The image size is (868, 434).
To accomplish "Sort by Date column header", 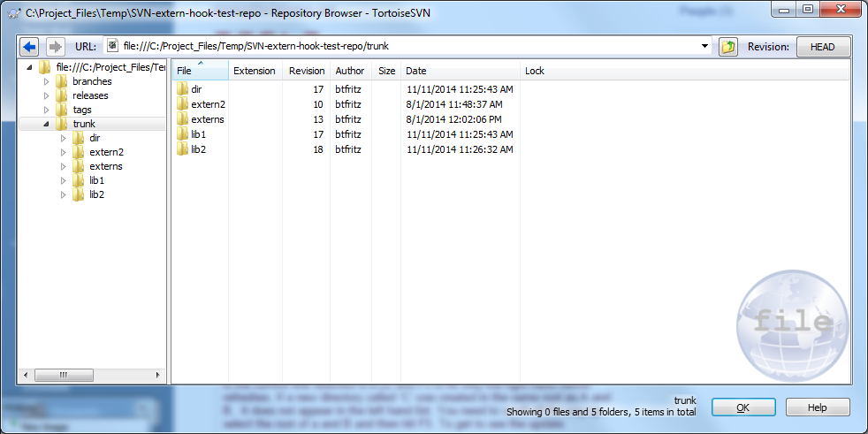I will click(x=461, y=71).
